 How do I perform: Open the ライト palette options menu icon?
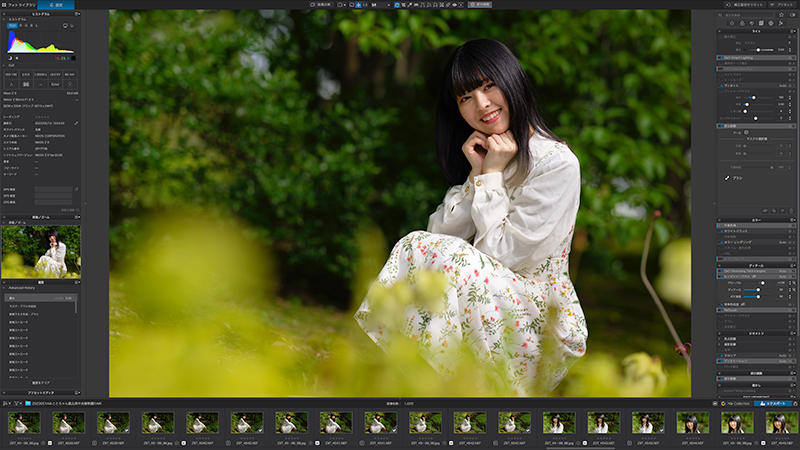click(793, 31)
